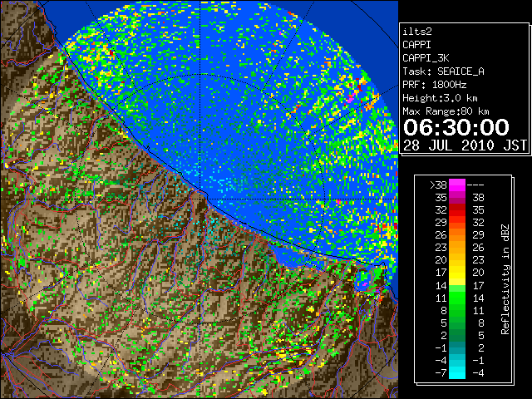This screenshot has width=532, height=399.
Task: Select the 'PRF: 1800Hz' text
Action: [434, 85]
